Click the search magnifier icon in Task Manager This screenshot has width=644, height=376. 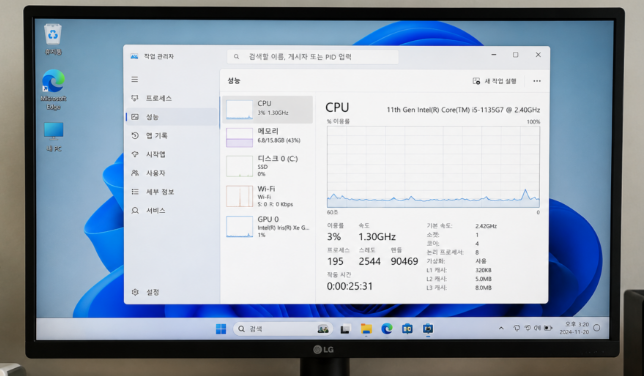coord(237,57)
